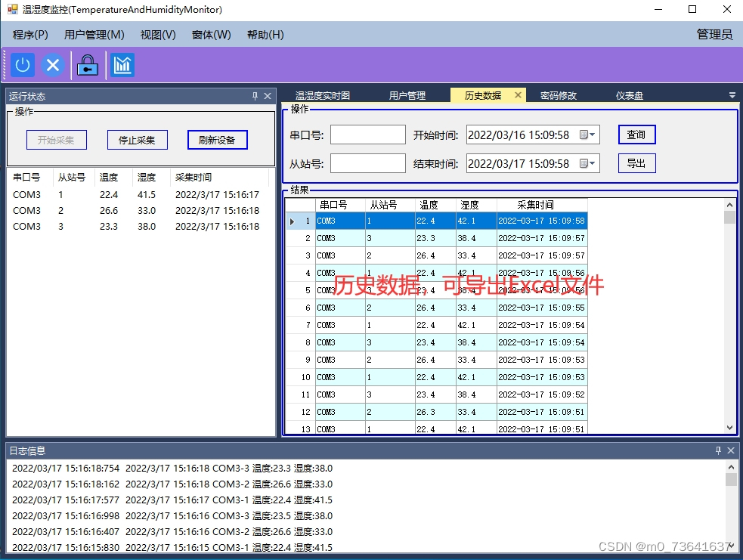Screen dimensions: 743x560
Task: Click the blue power icon in toolbar
Action: 22,65
